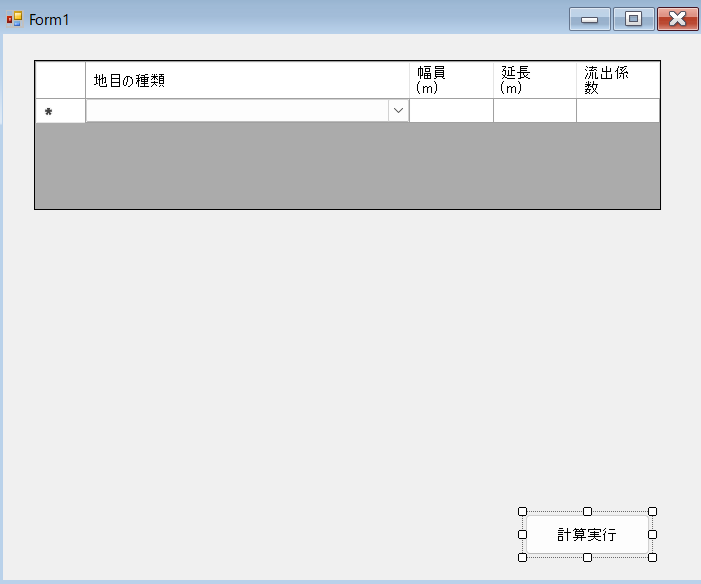
Task: Select the 流出係数 column header
Action: [x=617, y=80]
